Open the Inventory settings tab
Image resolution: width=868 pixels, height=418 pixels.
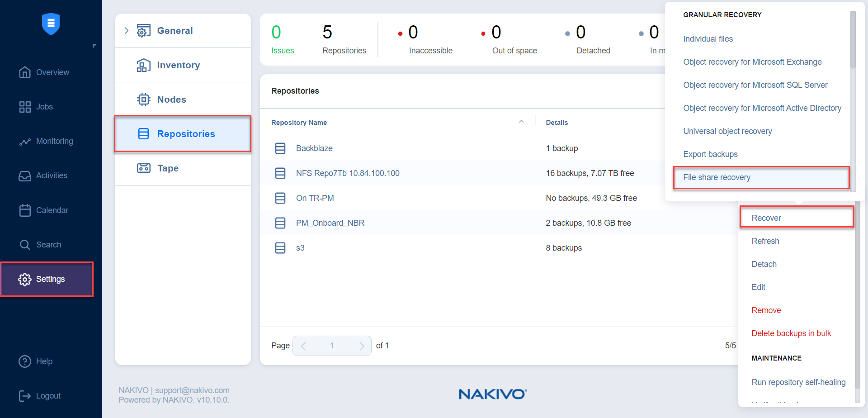(183, 65)
